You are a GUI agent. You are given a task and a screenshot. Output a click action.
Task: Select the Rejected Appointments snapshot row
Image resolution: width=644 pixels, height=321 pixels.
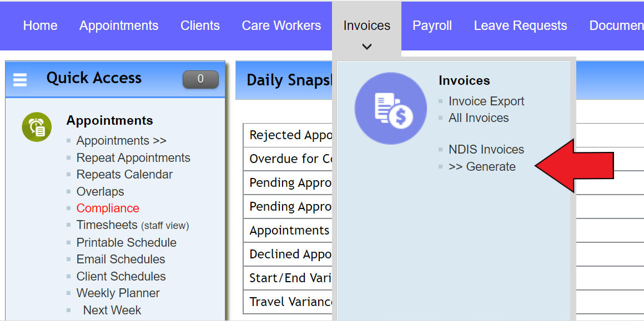289,135
